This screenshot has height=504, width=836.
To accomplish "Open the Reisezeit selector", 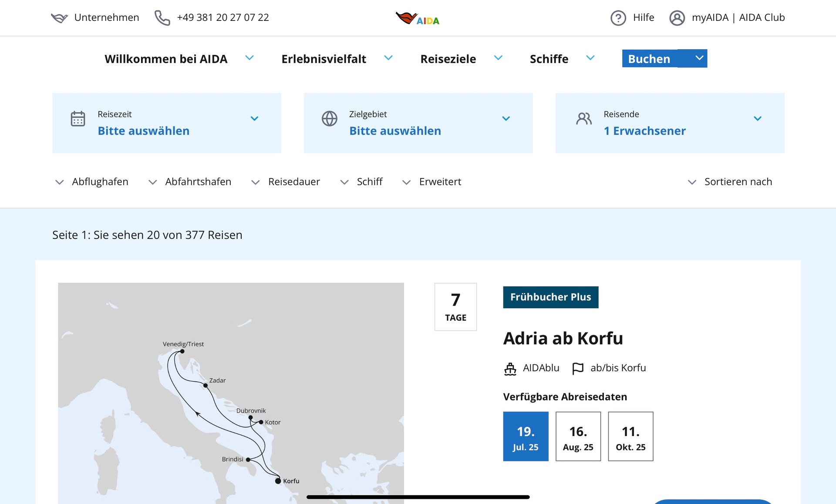I will 167,123.
